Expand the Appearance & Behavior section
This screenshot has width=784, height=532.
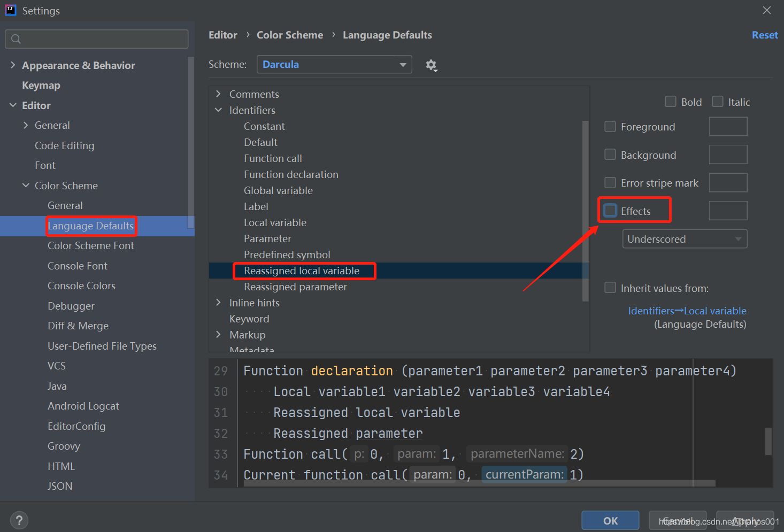click(x=13, y=65)
